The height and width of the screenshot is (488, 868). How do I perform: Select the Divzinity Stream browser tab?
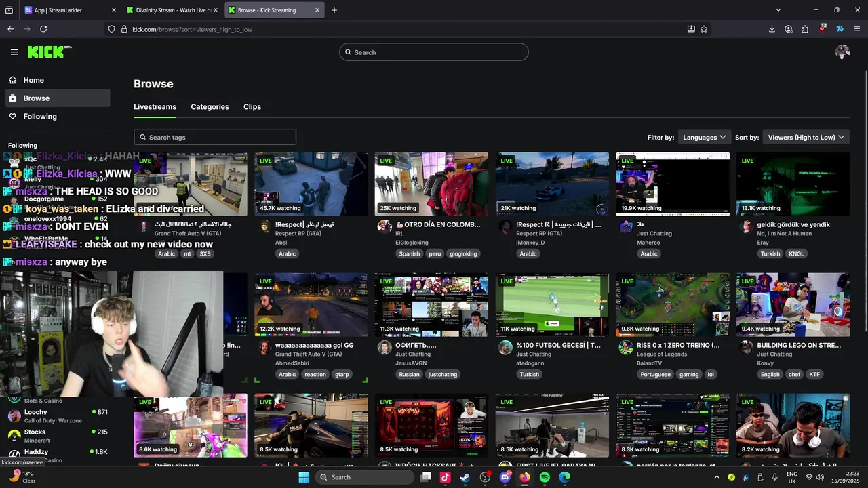[172, 10]
